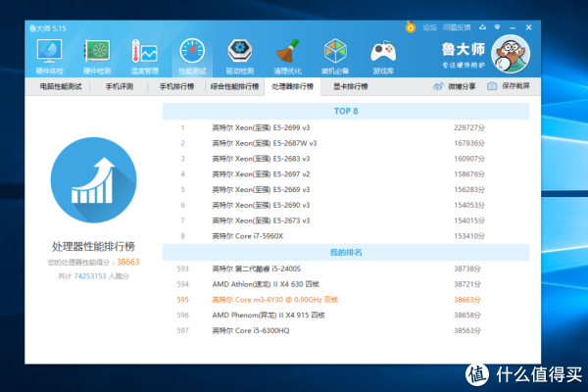The height and width of the screenshot is (392, 588).
Task: Select 性能测试 performance test icon
Action: tap(192, 56)
